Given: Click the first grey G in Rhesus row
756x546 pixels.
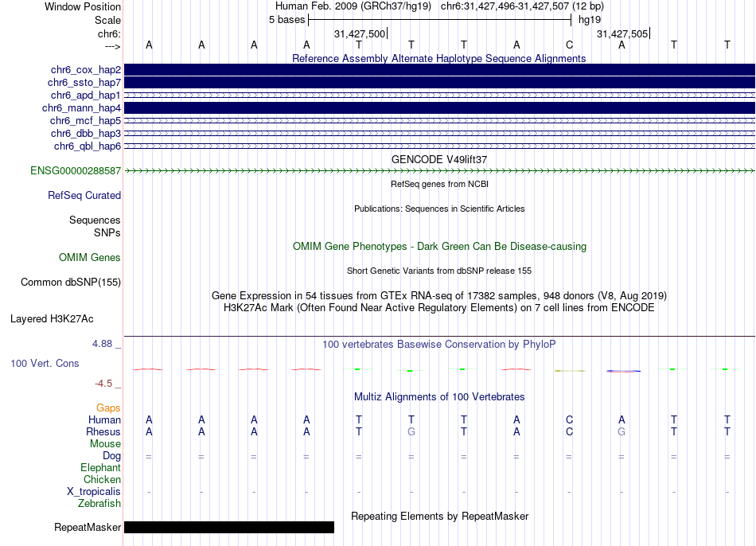Looking at the screenshot, I should tap(411, 431).
